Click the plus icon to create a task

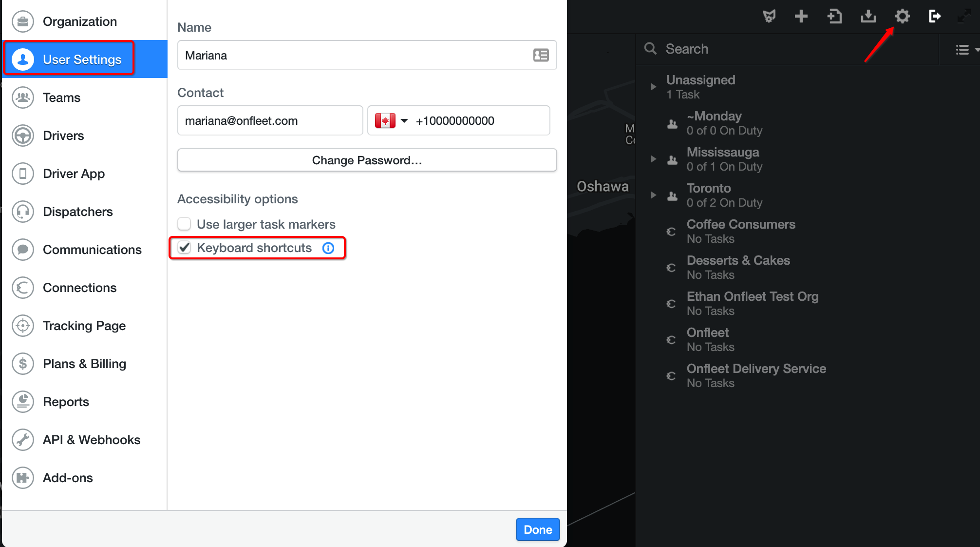pyautogui.click(x=801, y=16)
